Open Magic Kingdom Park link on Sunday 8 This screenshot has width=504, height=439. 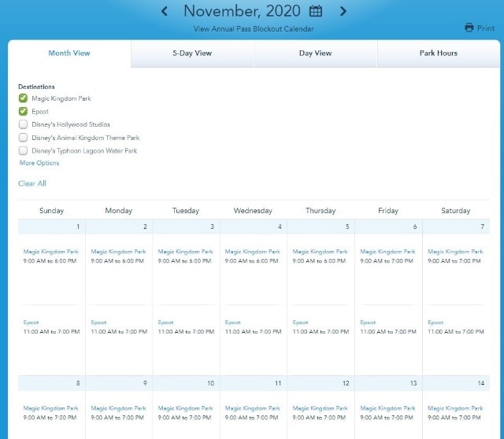(x=50, y=408)
